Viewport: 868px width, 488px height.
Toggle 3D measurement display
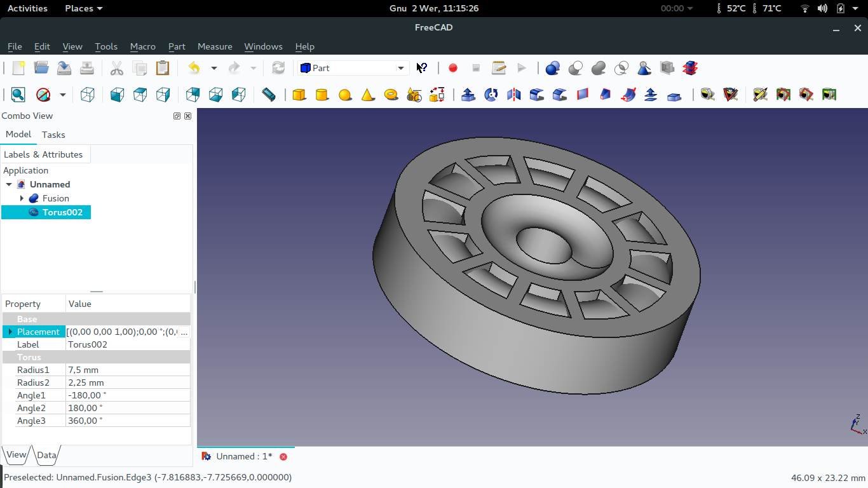coord(829,94)
